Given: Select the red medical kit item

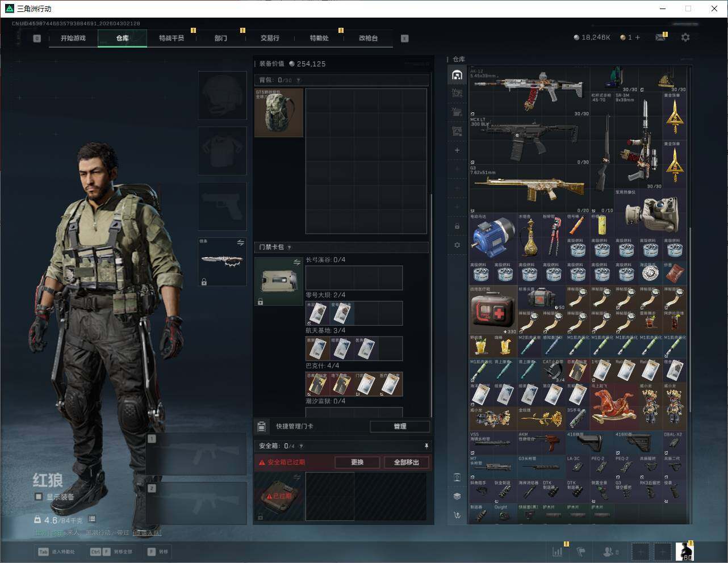Looking at the screenshot, I should pos(493,310).
